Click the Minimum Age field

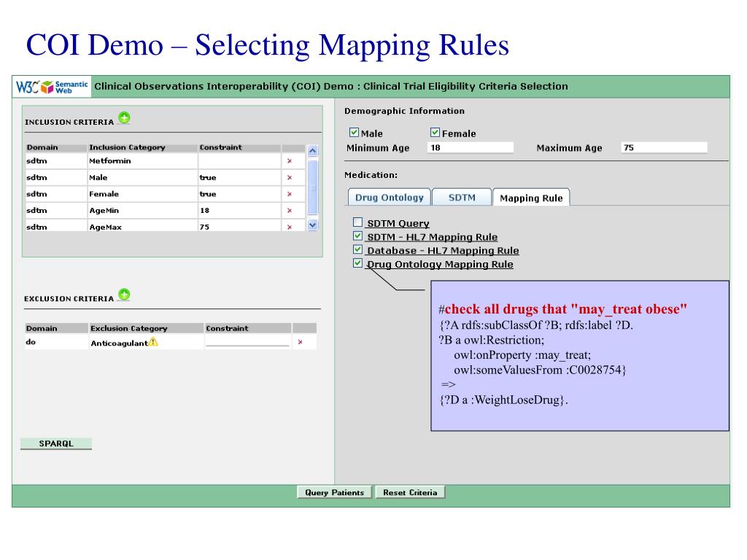(471, 147)
